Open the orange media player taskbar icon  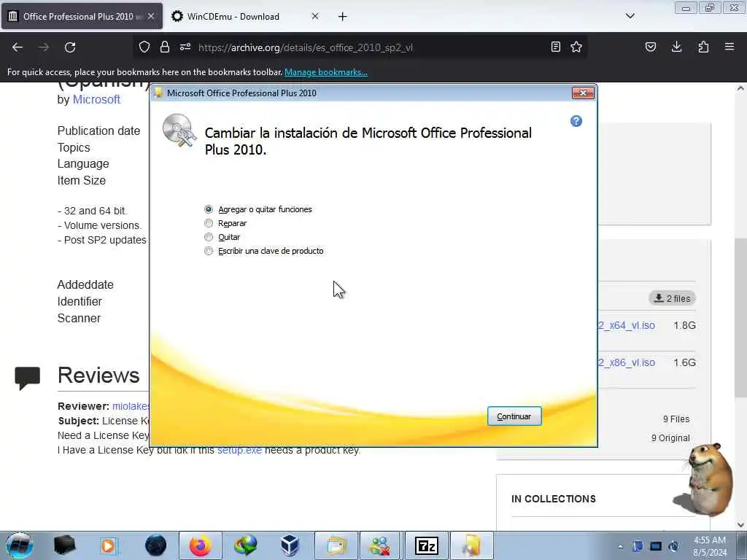pos(108,545)
